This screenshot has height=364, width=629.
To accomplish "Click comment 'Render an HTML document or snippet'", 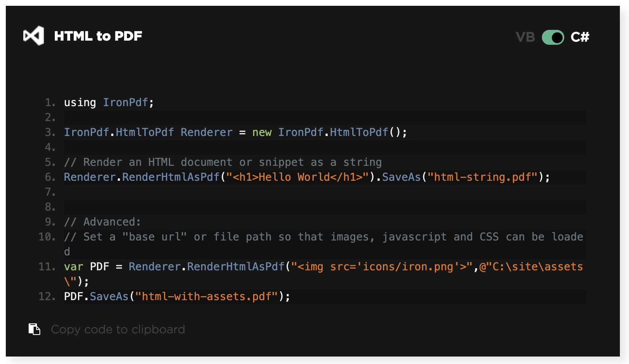I will point(223,162).
